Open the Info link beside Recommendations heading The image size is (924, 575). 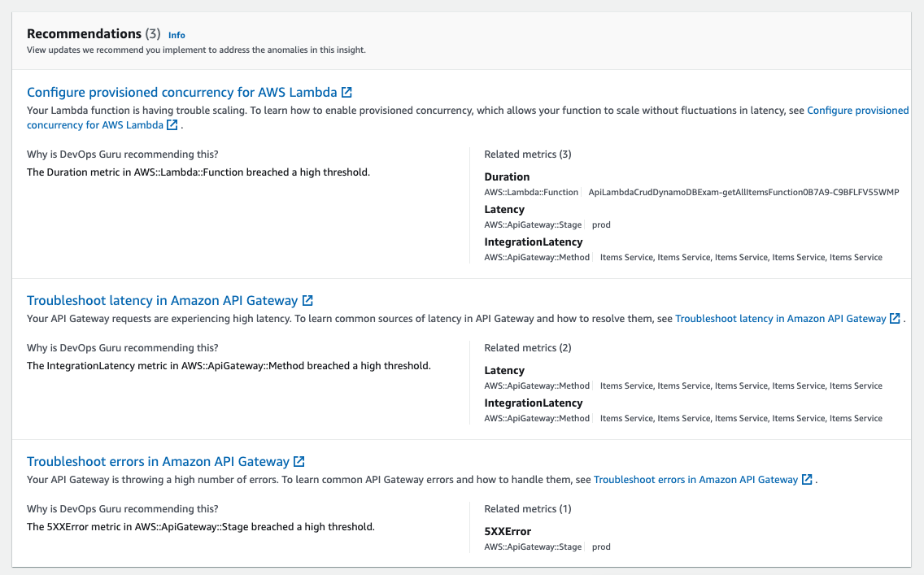(x=177, y=35)
